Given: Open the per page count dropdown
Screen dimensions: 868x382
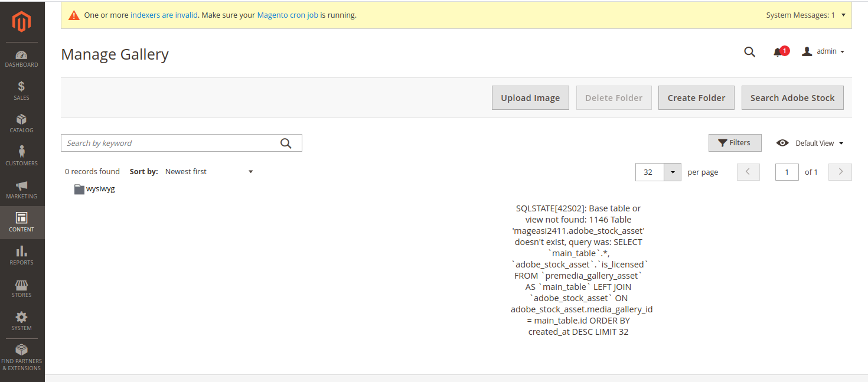Looking at the screenshot, I should 672,172.
